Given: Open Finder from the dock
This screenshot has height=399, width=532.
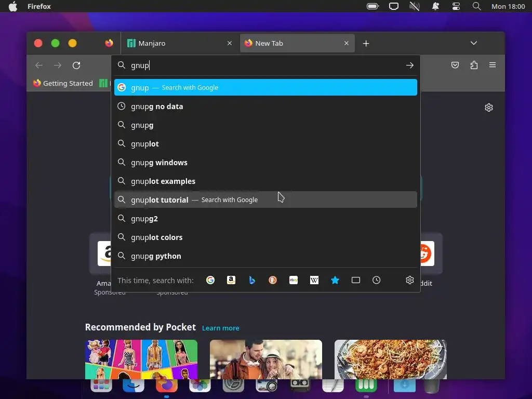Looking at the screenshot, I should [x=134, y=385].
